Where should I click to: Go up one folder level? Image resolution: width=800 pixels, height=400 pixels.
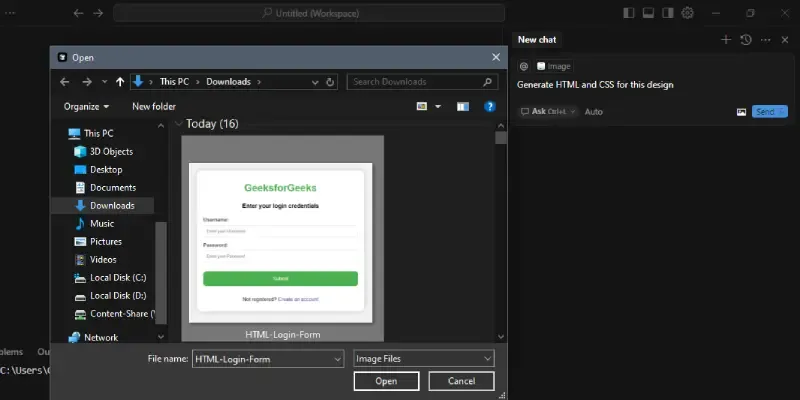(120, 82)
